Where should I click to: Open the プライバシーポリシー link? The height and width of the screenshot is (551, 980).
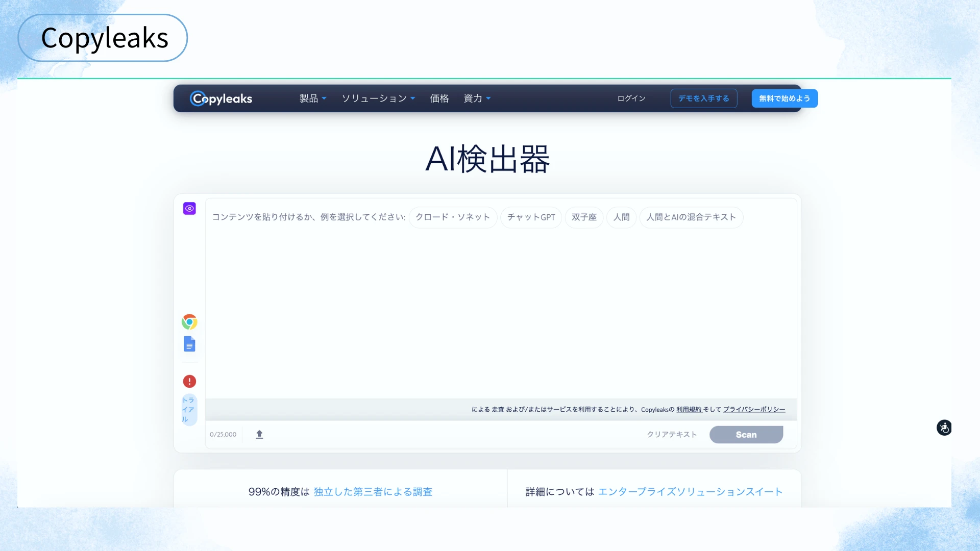(754, 409)
